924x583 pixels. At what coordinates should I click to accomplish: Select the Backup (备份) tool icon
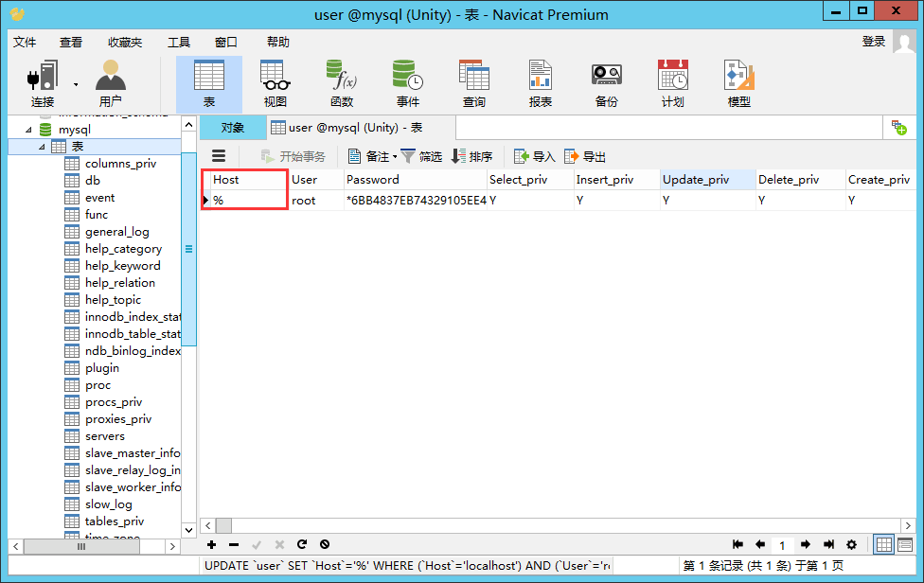[x=606, y=82]
